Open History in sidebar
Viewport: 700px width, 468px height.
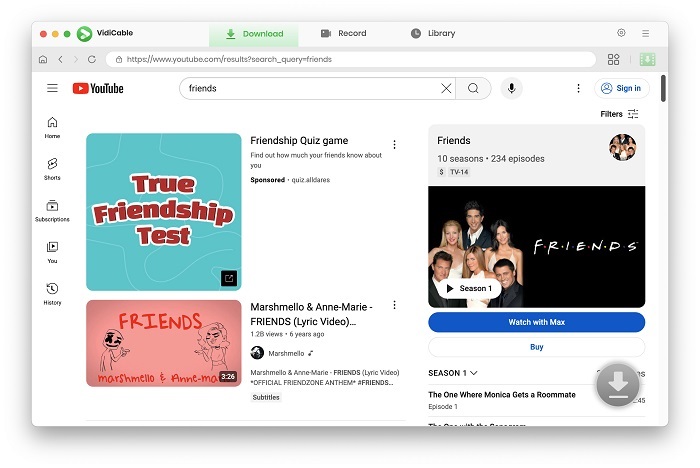click(52, 294)
